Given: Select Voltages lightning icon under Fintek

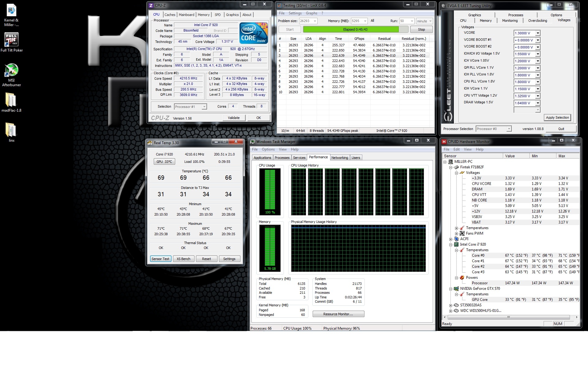Looking at the screenshot, I should point(462,173).
